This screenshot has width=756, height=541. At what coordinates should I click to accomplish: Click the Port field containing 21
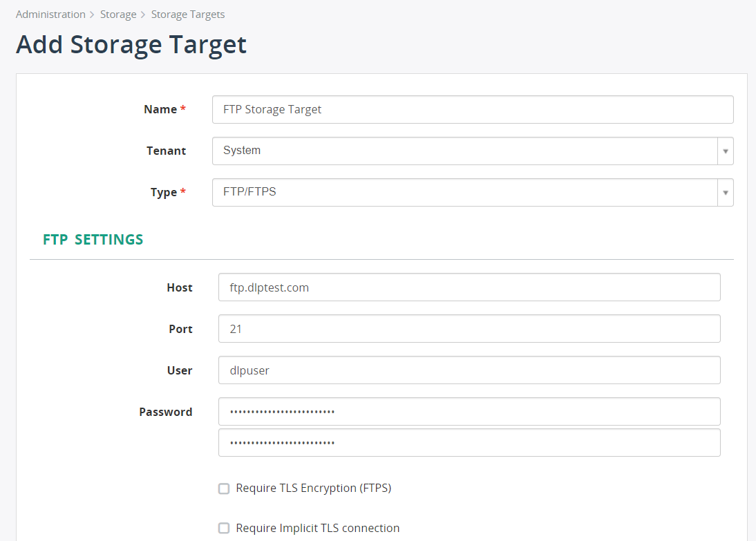(470, 329)
